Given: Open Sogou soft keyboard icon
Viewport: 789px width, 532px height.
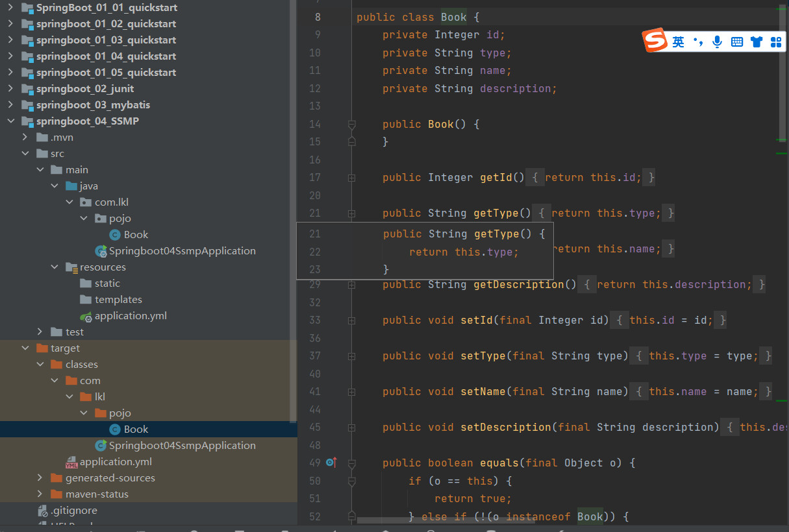Looking at the screenshot, I should click(737, 42).
